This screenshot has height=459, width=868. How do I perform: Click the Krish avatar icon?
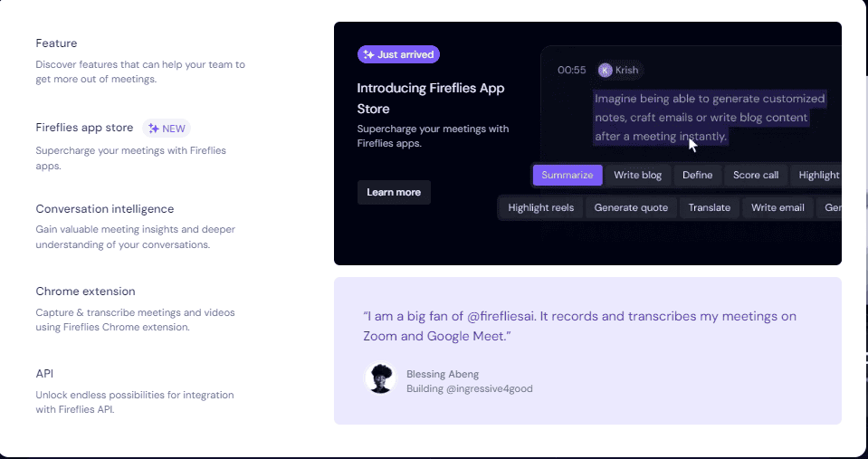[x=605, y=71]
